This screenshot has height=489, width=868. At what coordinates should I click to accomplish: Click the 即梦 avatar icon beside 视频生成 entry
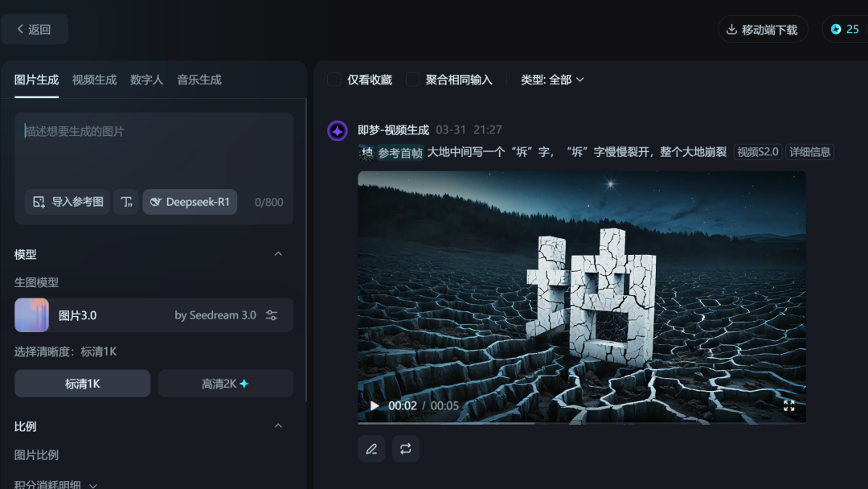337,129
